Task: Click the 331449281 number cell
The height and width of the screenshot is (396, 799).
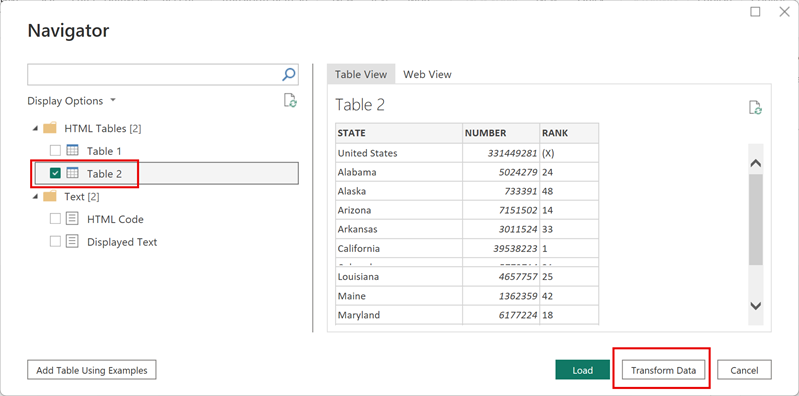Action: [x=501, y=153]
